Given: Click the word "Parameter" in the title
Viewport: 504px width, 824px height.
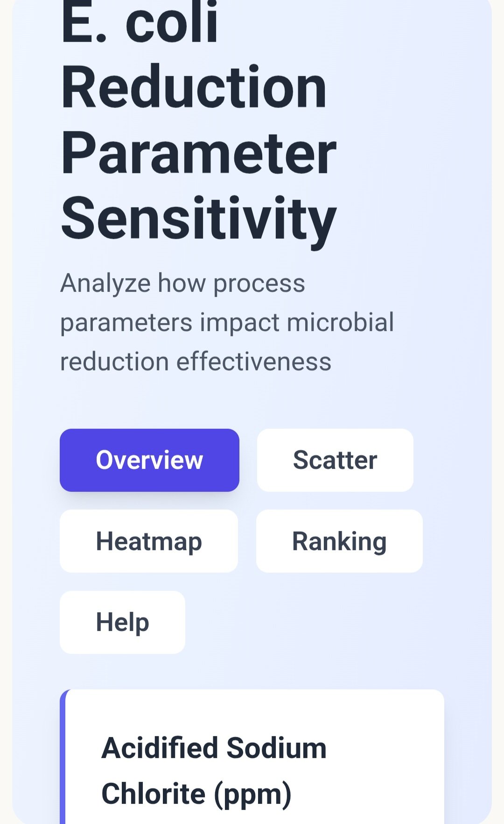Looking at the screenshot, I should (198, 153).
